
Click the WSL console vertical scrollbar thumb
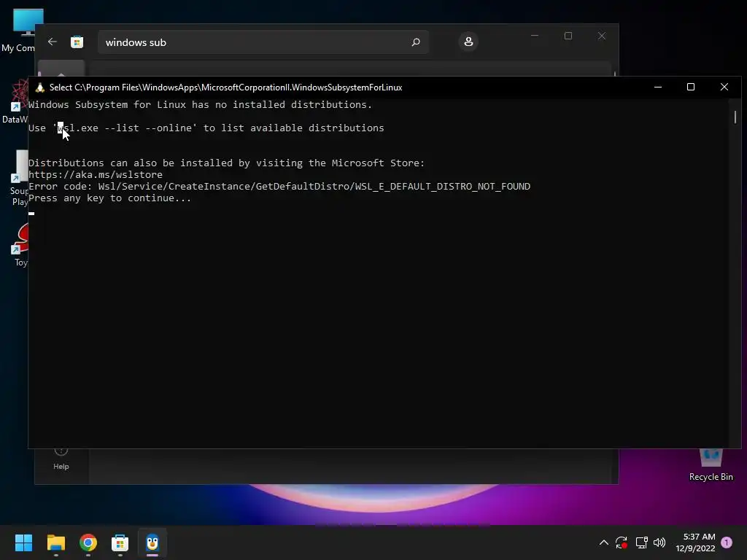[735, 117]
